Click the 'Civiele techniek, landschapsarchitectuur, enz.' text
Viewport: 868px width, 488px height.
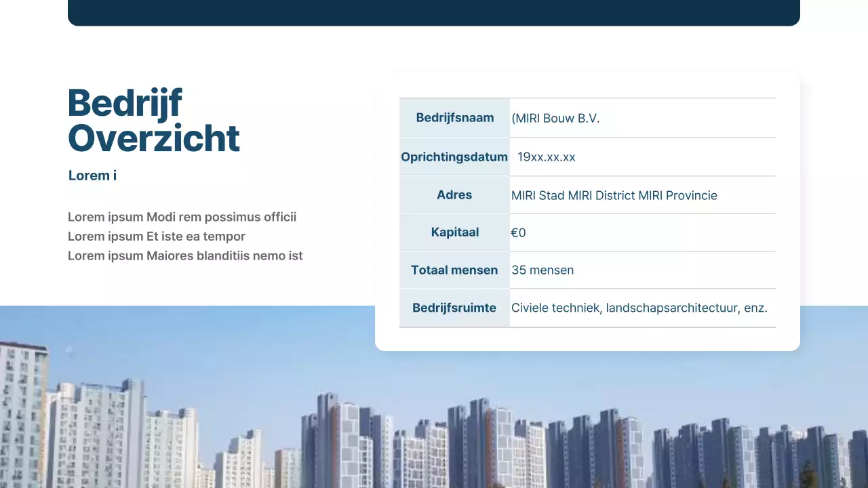[x=639, y=308]
